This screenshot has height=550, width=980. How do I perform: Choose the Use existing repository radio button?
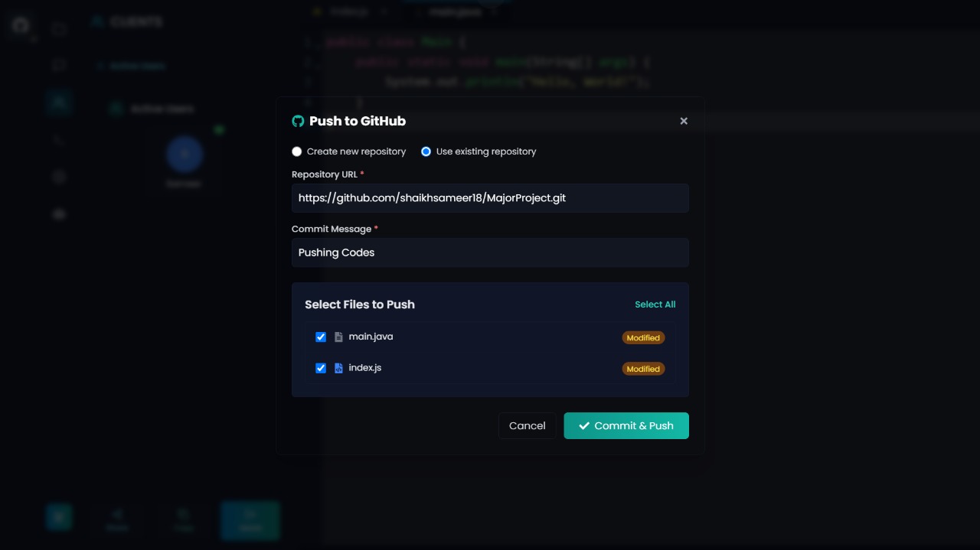(426, 151)
